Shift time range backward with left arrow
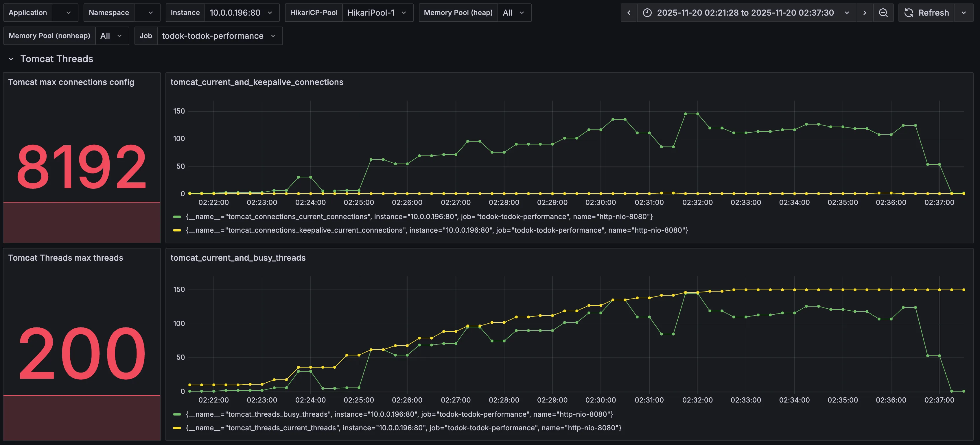Viewport: 980px width, 445px height. click(629, 13)
